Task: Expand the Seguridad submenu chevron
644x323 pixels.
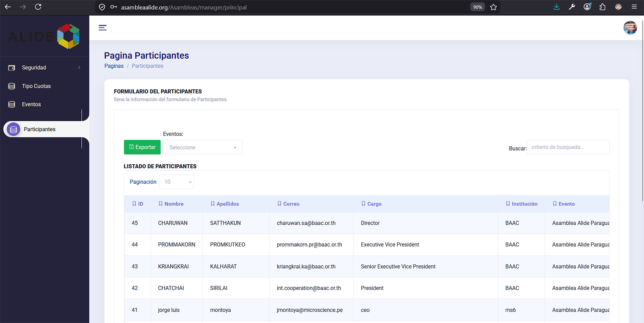Action: pos(79,68)
